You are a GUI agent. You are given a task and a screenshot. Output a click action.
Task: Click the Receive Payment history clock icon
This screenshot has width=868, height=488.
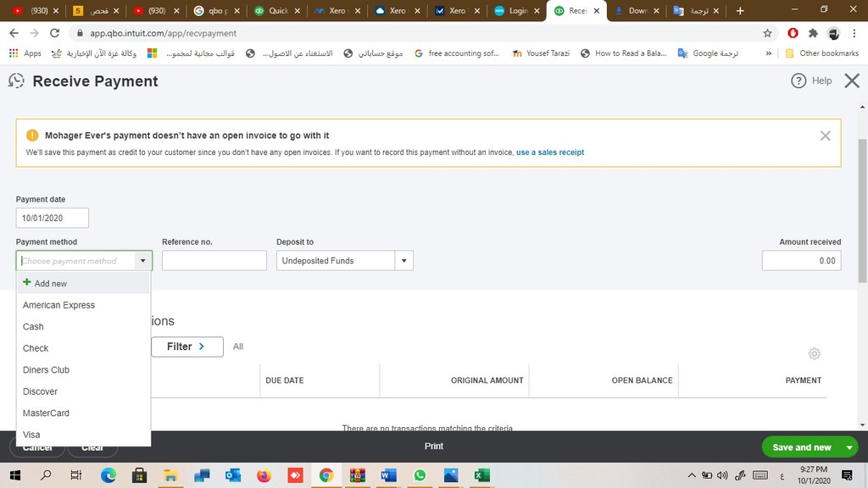click(x=17, y=80)
